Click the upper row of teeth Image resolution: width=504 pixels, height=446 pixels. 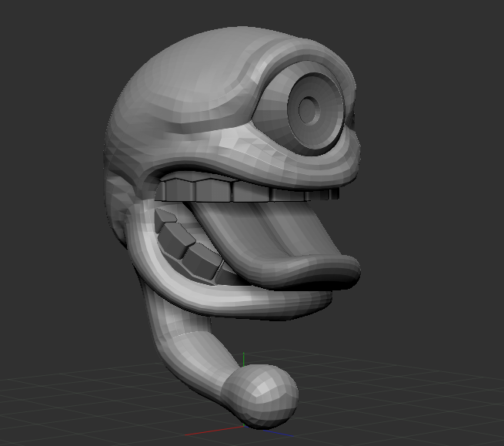click(x=248, y=189)
